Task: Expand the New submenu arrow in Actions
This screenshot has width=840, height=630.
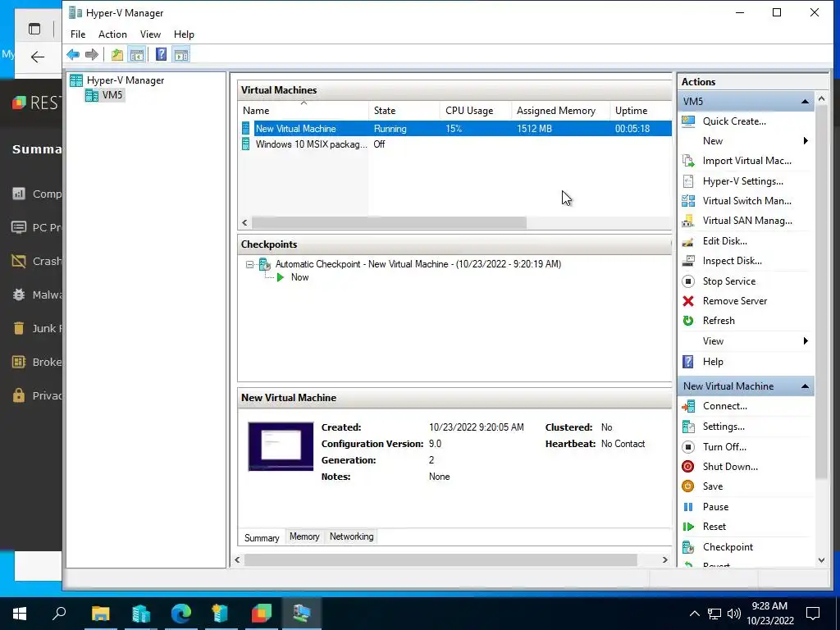Action: pos(806,141)
